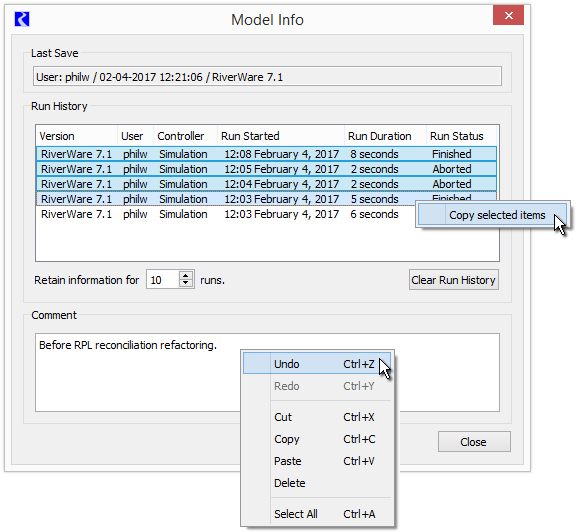This screenshot has width=576, height=532.
Task: Close the Model Info window with X
Action: click(x=508, y=15)
